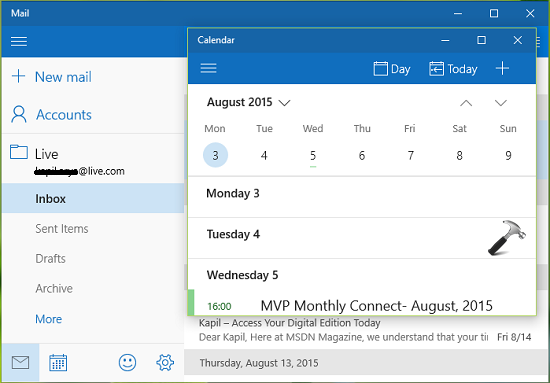Image resolution: width=550 pixels, height=383 pixels.
Task: Click the Mon column header
Action: click(x=215, y=129)
